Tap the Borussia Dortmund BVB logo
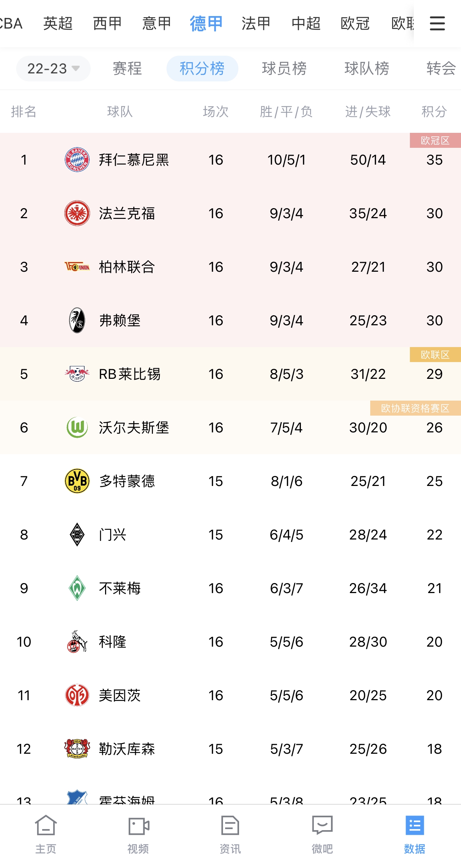Viewport: 461px width, 868px height. 77,481
